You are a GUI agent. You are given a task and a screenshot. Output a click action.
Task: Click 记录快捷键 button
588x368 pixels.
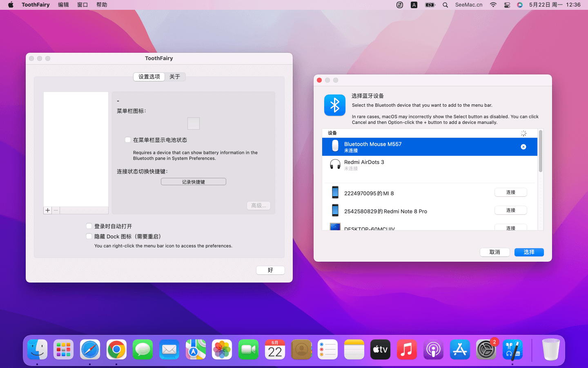pos(194,182)
